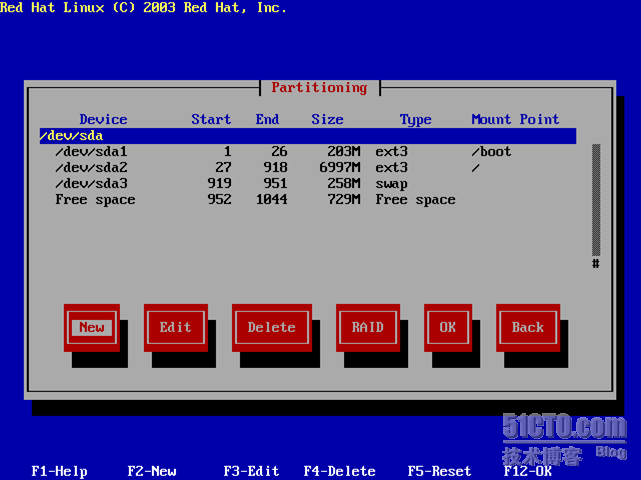This screenshot has width=641, height=480.
Task: Click the Start column header
Action: (x=211, y=119)
